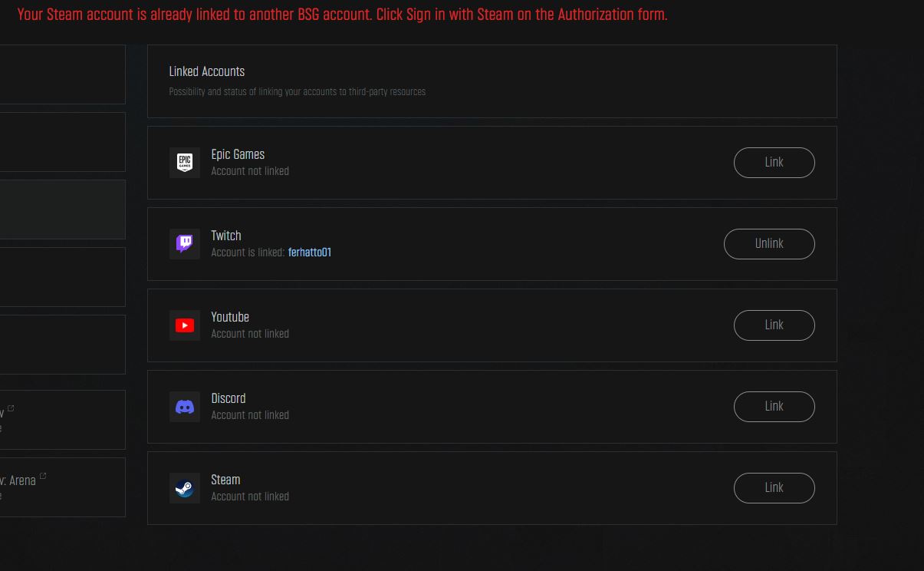Screen dimensions: 924x571
Task: Click the external link icon beside Arena
Action: tap(43, 477)
